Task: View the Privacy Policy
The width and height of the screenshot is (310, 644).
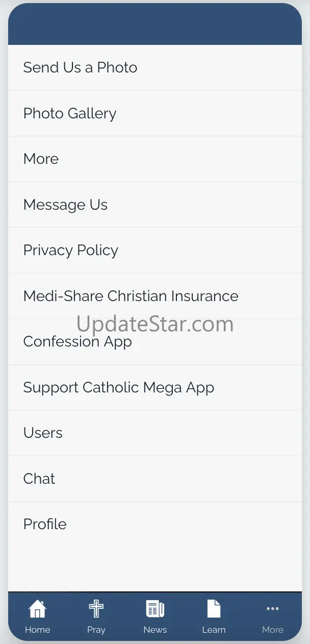Action: [155, 251]
